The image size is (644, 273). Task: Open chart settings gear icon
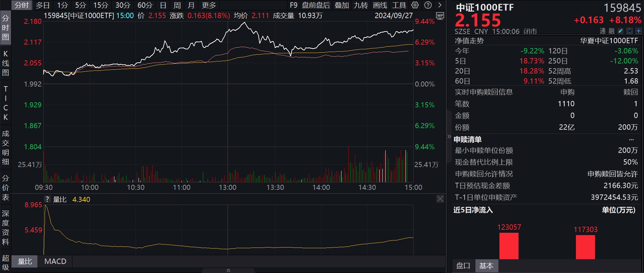pyautogui.click(x=415, y=5)
